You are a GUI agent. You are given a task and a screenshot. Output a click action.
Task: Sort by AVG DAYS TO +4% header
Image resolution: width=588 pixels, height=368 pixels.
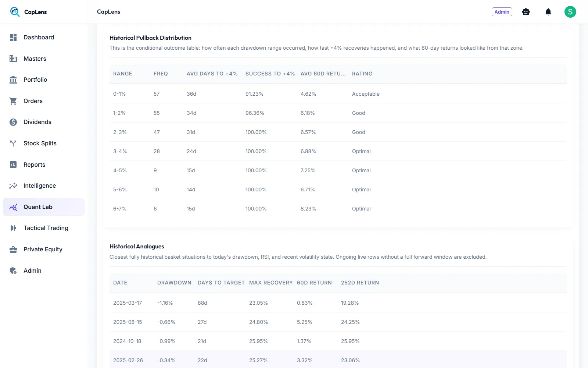coord(212,74)
